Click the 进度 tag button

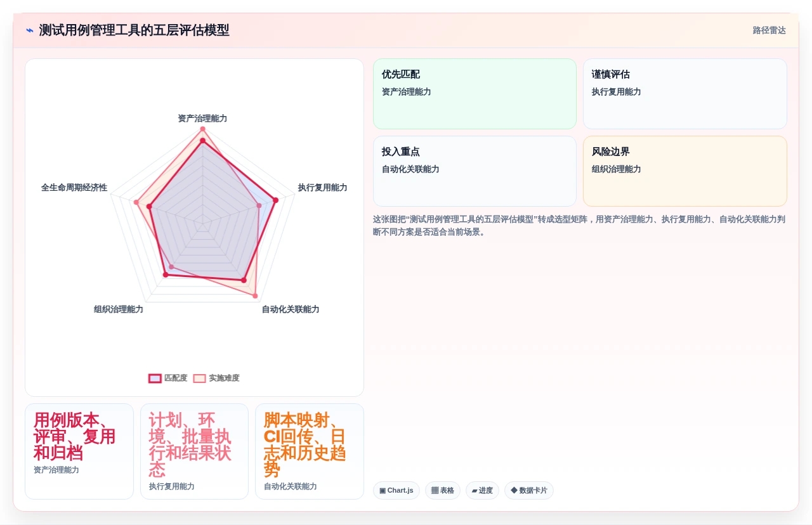pyautogui.click(x=482, y=490)
